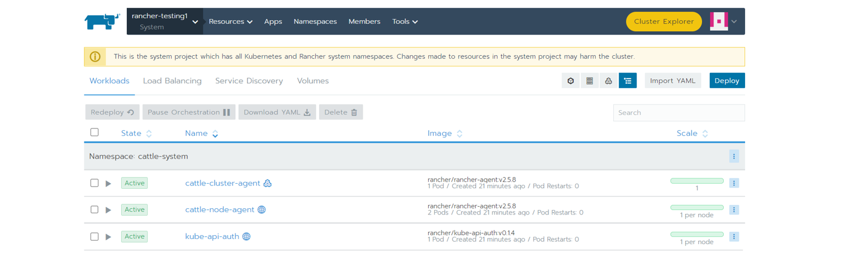The width and height of the screenshot is (868, 277).
Task: Click the Active badge for cattle-node-agent
Action: coord(134,210)
